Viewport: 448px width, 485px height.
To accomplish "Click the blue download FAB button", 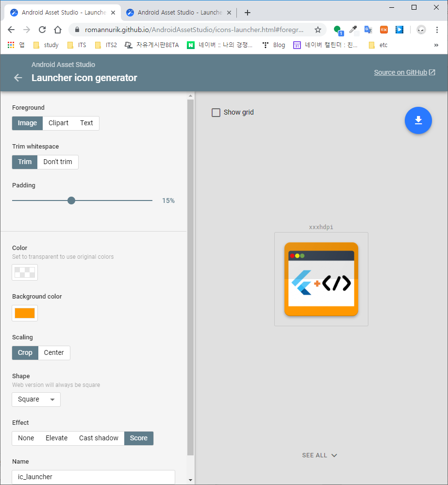I will pyautogui.click(x=418, y=120).
